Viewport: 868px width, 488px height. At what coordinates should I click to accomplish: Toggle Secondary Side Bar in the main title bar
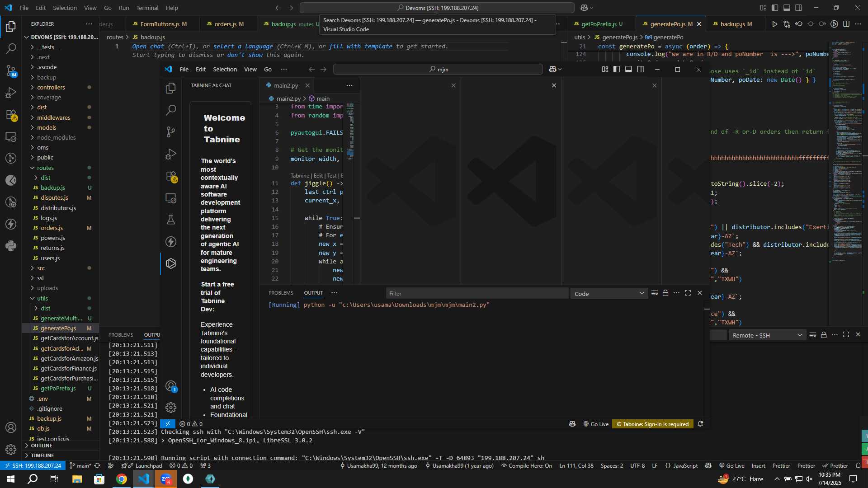click(x=799, y=8)
